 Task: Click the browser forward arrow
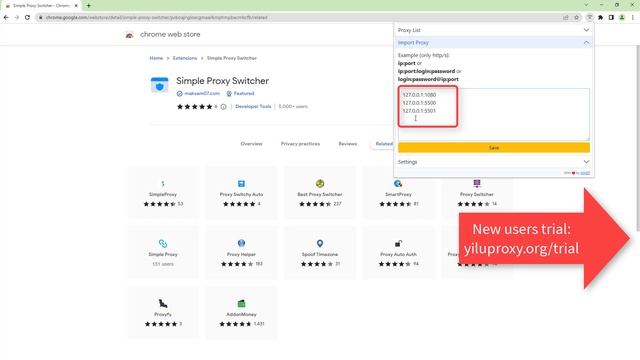click(x=17, y=18)
